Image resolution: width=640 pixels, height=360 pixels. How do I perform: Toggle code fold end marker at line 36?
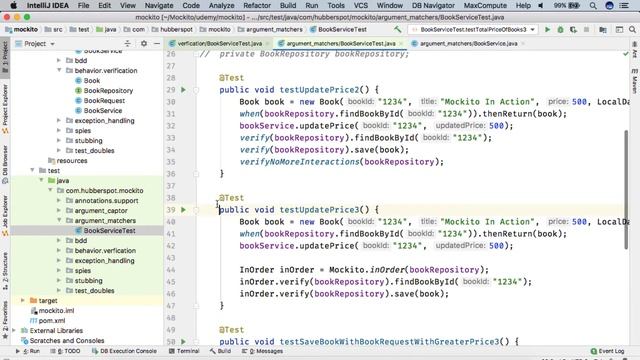pos(196,174)
